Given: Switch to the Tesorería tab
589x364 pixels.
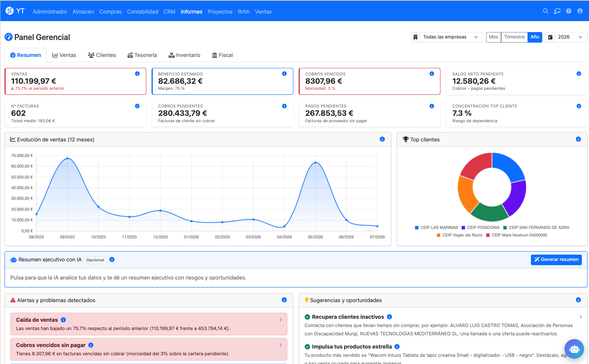Looking at the screenshot, I should pyautogui.click(x=142, y=55).
